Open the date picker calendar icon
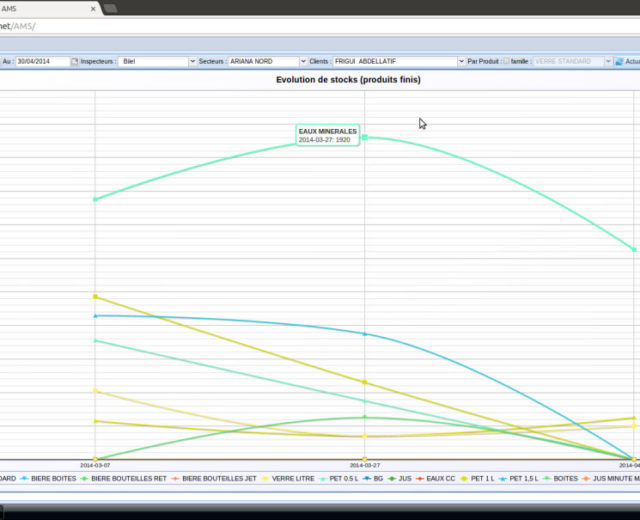 (x=74, y=61)
